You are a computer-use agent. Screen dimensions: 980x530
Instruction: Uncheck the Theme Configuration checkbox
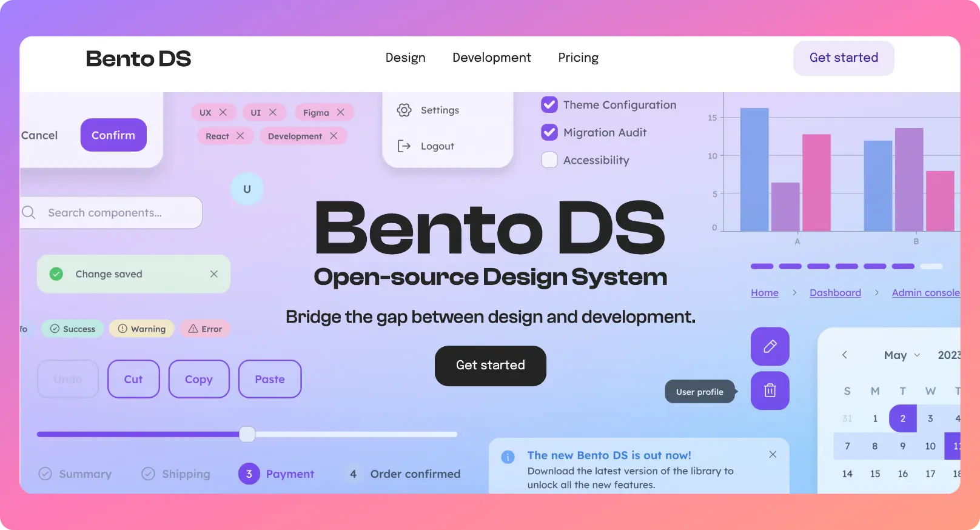[x=549, y=105]
